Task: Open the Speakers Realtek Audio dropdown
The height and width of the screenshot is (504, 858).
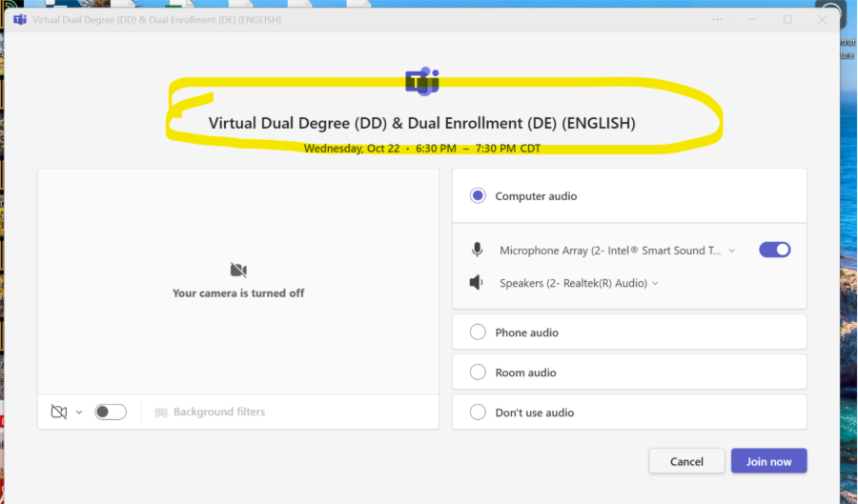Action: pos(656,284)
